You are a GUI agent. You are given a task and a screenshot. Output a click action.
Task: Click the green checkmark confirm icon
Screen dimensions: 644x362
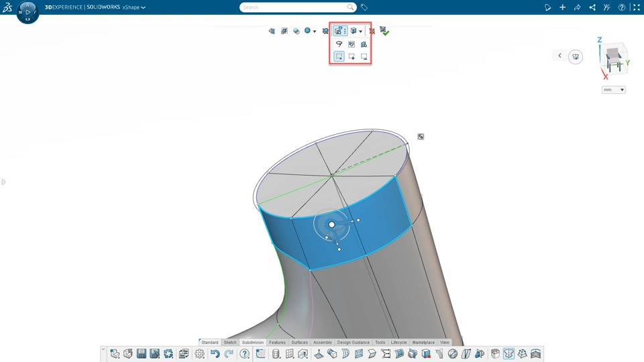384,31
